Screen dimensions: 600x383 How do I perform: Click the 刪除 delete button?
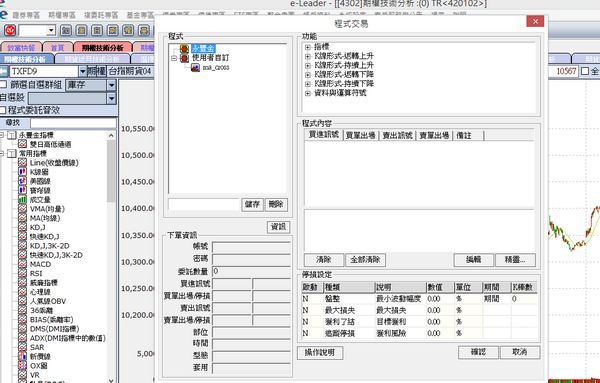click(x=276, y=204)
